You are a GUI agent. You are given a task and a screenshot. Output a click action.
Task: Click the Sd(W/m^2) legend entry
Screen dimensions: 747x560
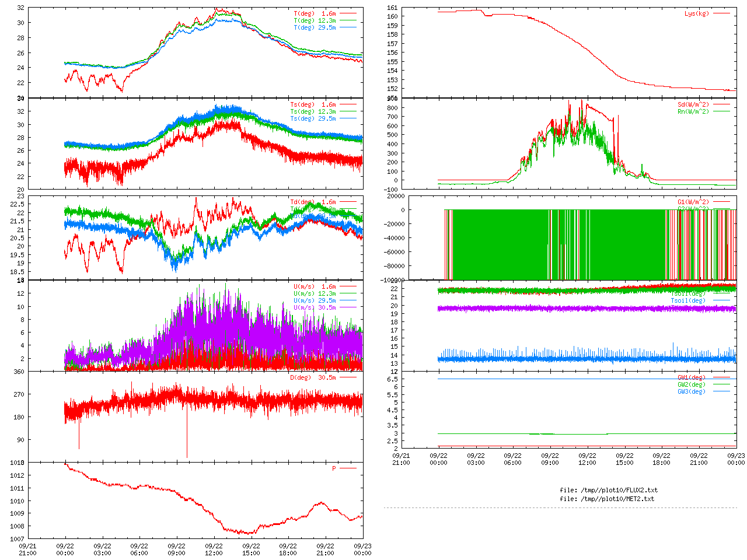(693, 105)
